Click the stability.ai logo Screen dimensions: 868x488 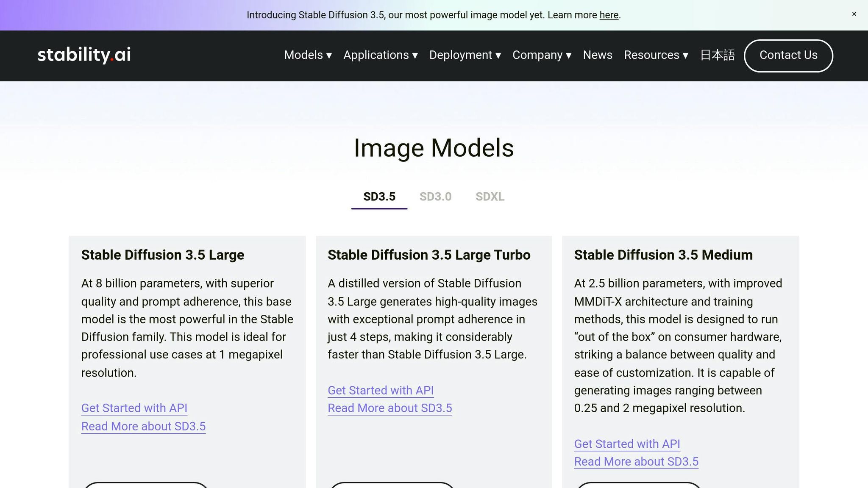point(84,55)
